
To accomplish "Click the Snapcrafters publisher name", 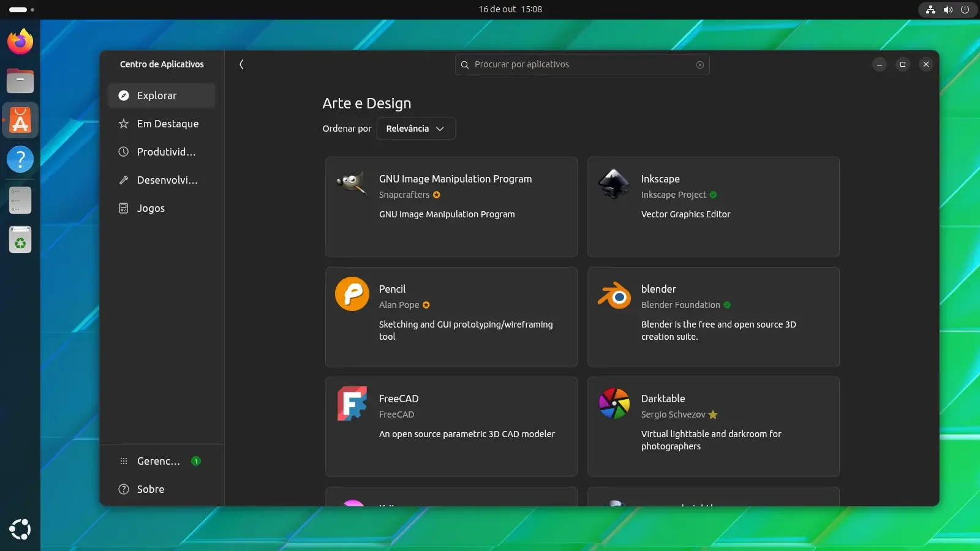I will [x=404, y=195].
